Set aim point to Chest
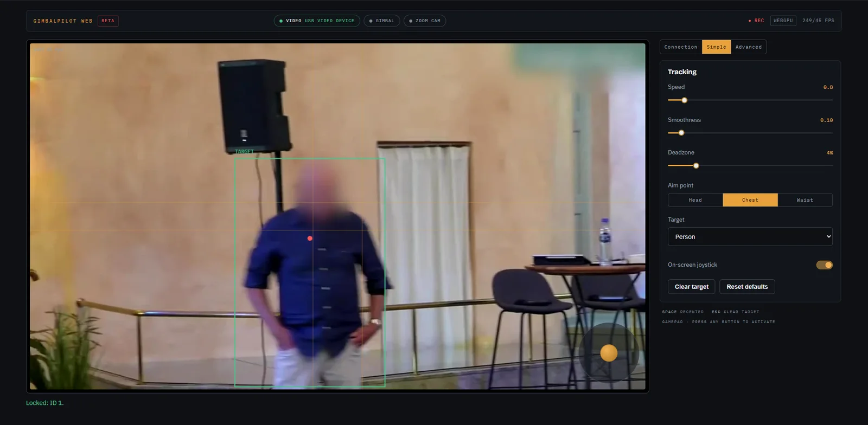The image size is (868, 425). (750, 200)
